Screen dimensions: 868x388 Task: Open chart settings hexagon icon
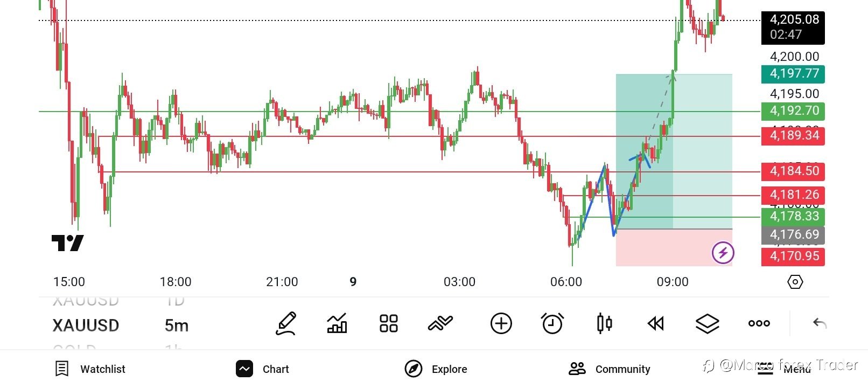(x=795, y=282)
